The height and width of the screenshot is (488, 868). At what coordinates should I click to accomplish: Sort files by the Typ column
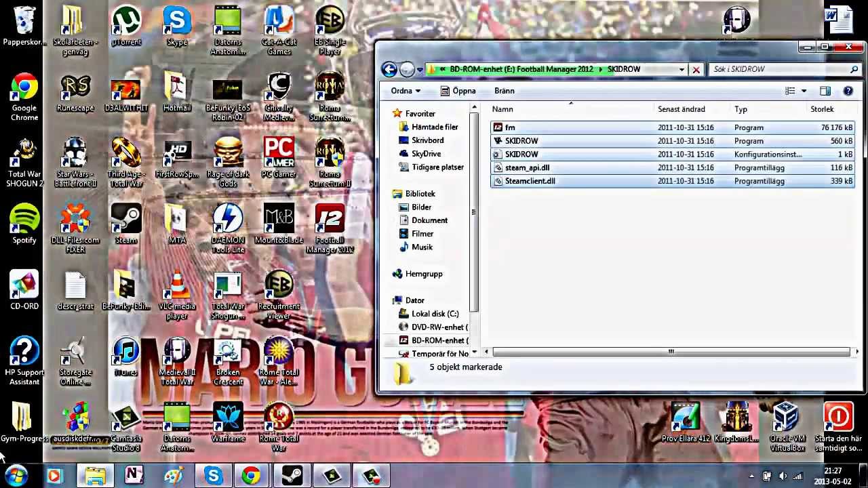741,109
